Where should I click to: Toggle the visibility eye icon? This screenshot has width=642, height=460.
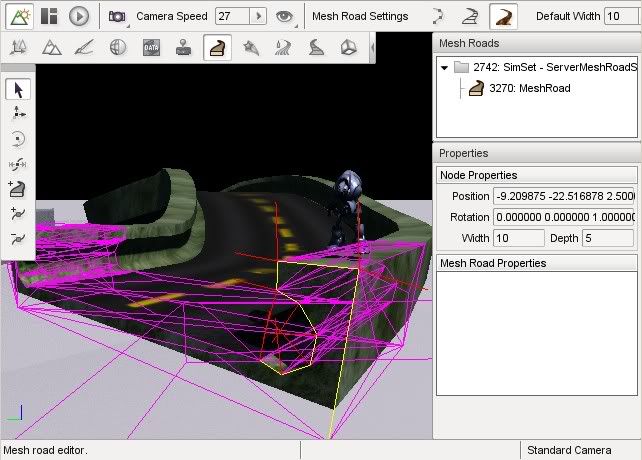tap(285, 16)
